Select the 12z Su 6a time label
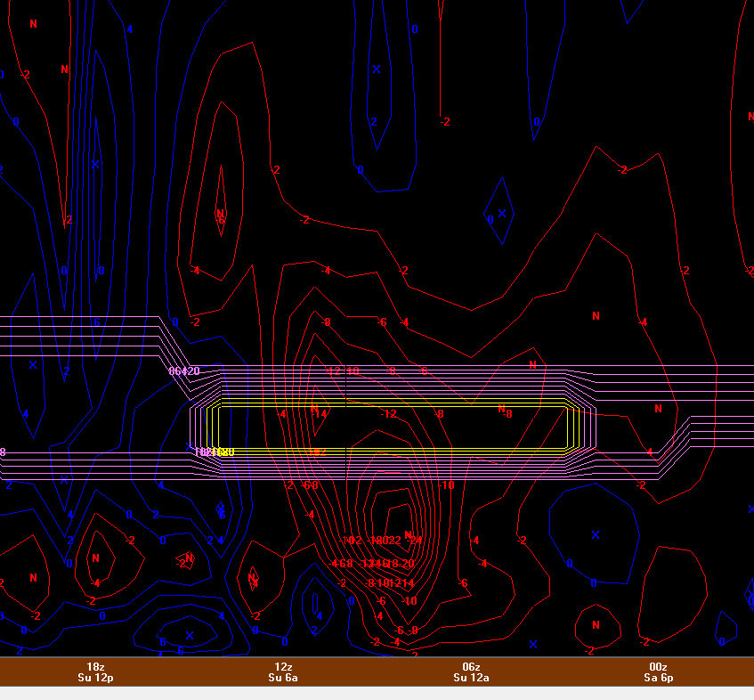754x700 pixels. (x=283, y=672)
